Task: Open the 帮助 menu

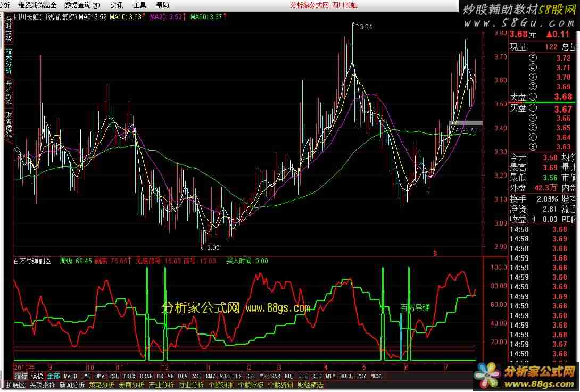Action: (163, 5)
